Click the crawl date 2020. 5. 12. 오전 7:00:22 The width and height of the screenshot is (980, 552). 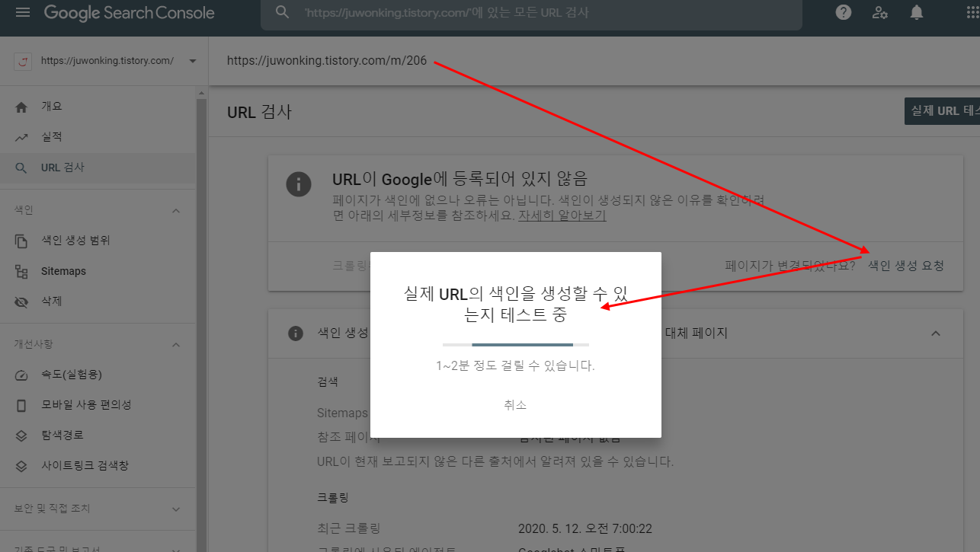point(585,528)
